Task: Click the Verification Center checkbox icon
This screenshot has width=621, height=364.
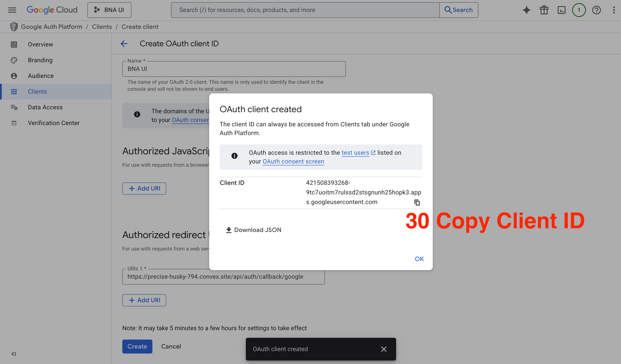Action: point(14,123)
